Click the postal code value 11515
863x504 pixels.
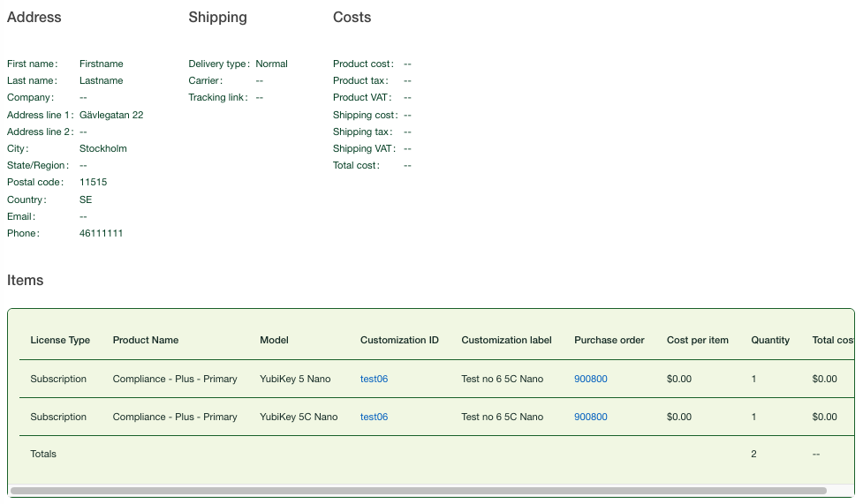tap(93, 182)
